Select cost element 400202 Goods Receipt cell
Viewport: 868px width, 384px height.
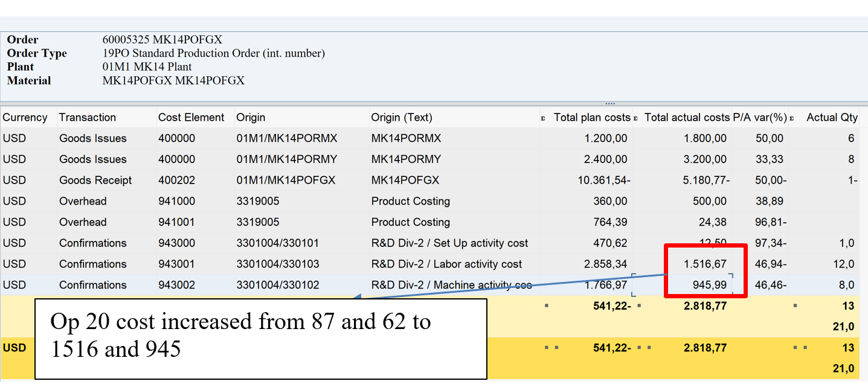pyautogui.click(x=176, y=181)
